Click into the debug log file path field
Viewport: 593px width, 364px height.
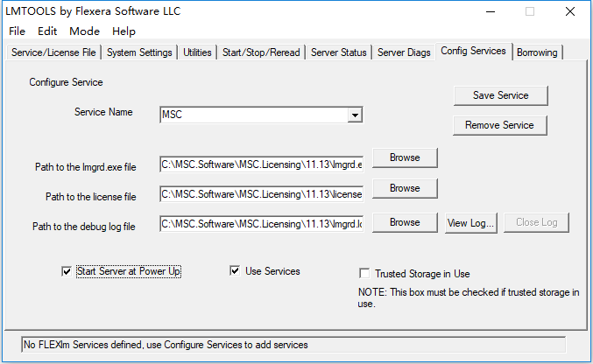(x=261, y=224)
